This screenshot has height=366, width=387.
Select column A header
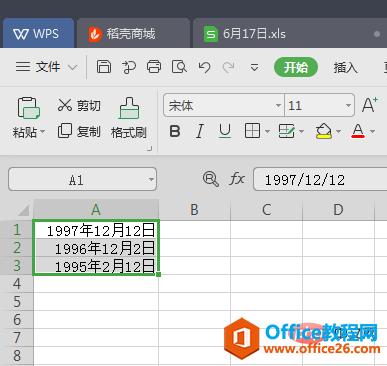pyautogui.click(x=96, y=210)
